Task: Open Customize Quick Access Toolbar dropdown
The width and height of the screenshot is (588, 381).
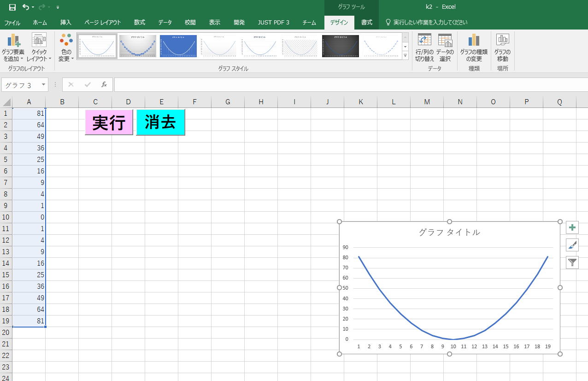Action: point(58,7)
